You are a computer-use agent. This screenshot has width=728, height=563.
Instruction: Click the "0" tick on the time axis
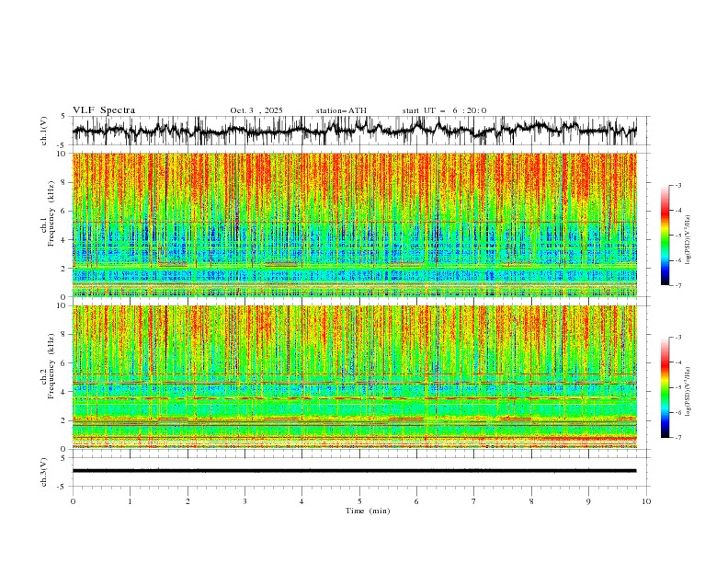73,501
